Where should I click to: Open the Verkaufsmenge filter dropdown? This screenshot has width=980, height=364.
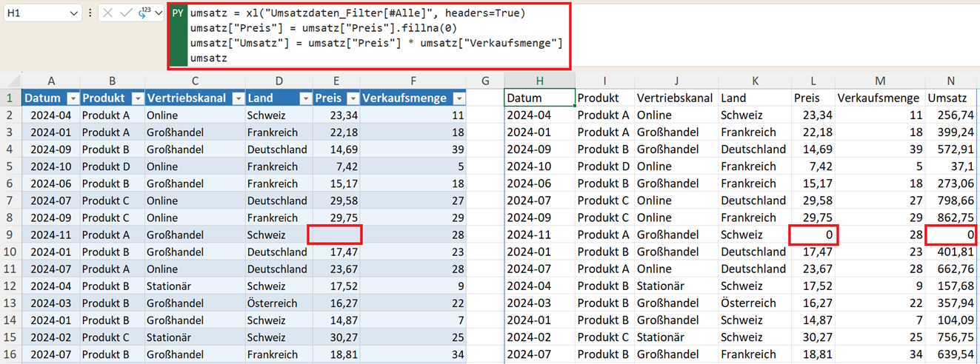(x=459, y=98)
